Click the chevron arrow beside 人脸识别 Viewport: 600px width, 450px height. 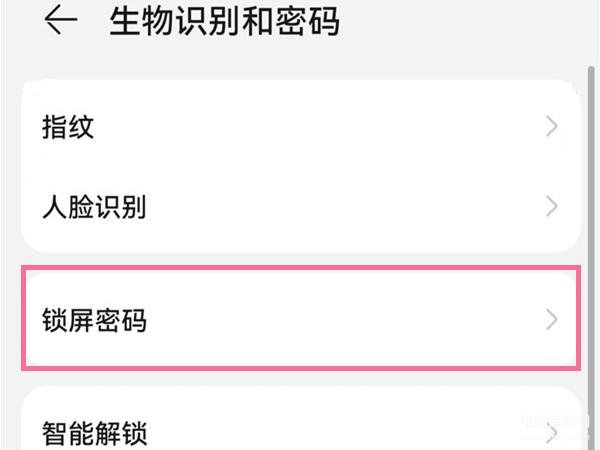551,207
